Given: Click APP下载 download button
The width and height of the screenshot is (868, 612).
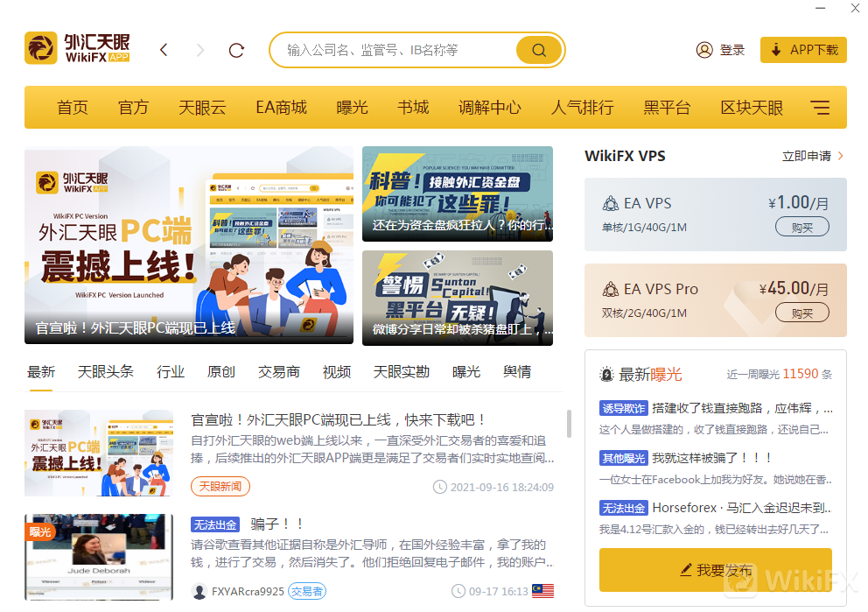Looking at the screenshot, I should pyautogui.click(x=803, y=50).
